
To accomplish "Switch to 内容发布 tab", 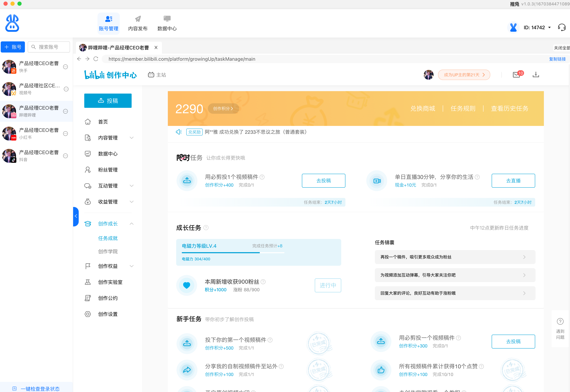I will point(138,24).
